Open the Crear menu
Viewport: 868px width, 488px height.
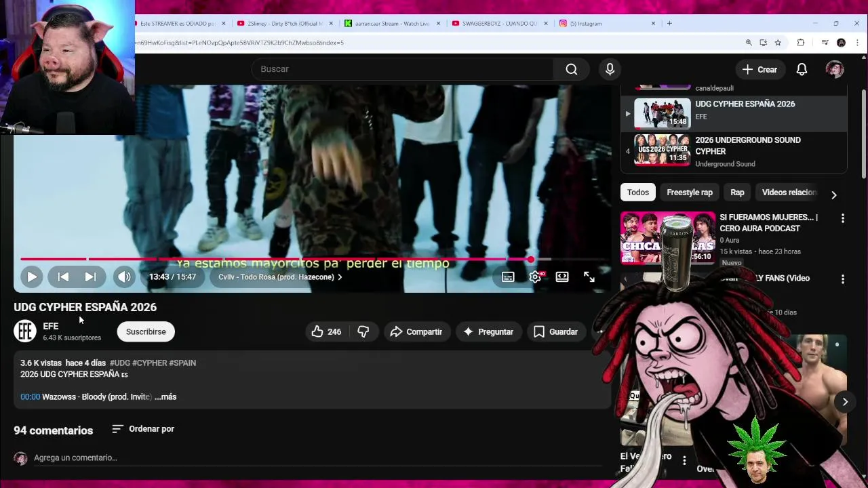[x=759, y=69]
